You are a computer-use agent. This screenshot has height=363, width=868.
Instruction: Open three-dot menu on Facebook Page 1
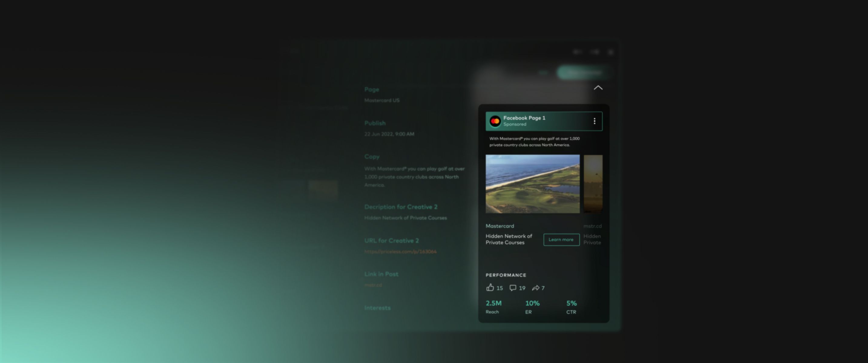[x=594, y=121]
